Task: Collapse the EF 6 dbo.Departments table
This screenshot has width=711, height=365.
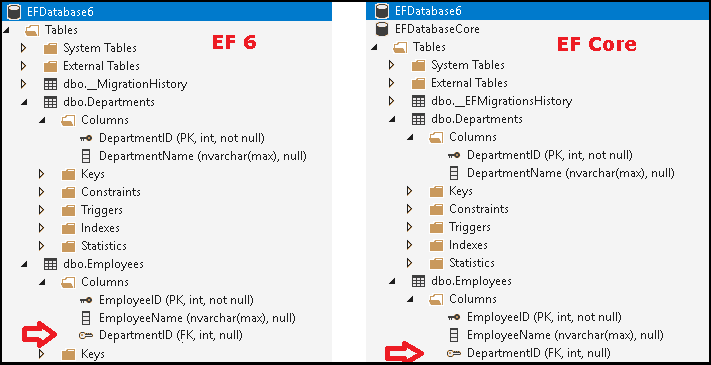Action: (24, 102)
